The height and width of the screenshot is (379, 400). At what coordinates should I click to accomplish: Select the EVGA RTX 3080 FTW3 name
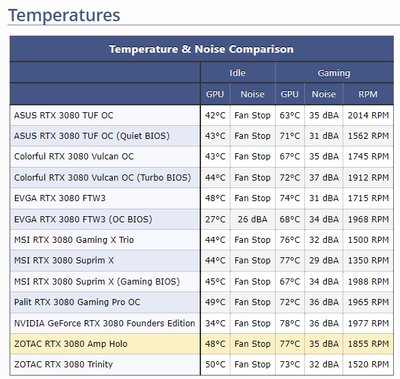click(x=60, y=198)
